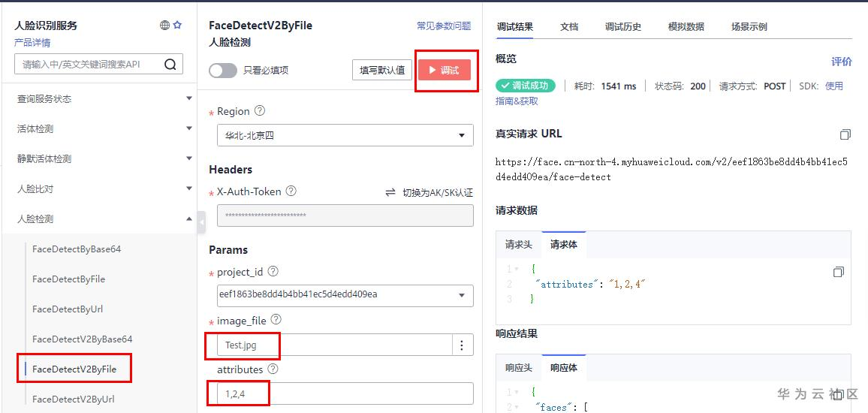Click the three-dot menu beside Test.jpg
Screen dimensions: 868x413
pos(463,345)
